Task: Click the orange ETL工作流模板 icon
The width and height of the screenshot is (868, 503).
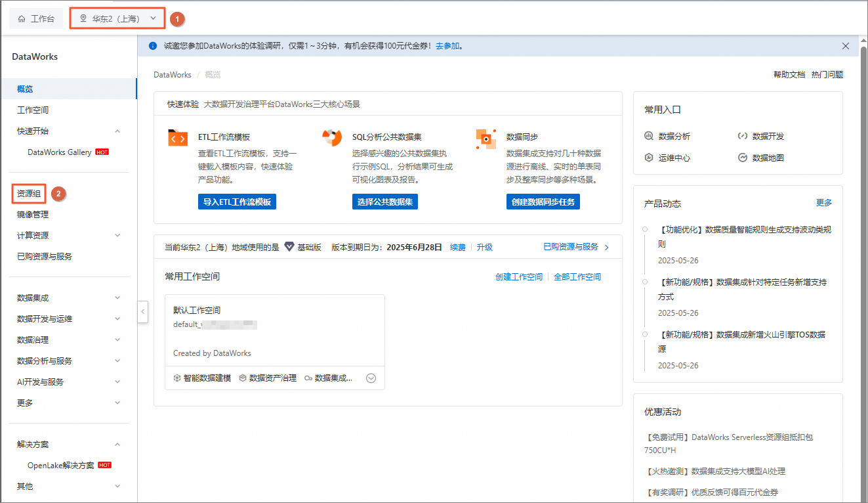Action: coord(176,138)
